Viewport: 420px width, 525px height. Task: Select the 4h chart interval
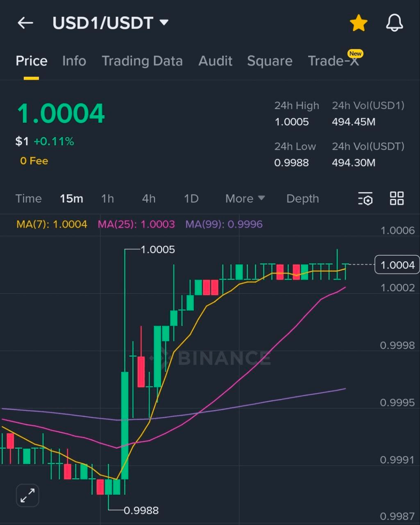(148, 199)
